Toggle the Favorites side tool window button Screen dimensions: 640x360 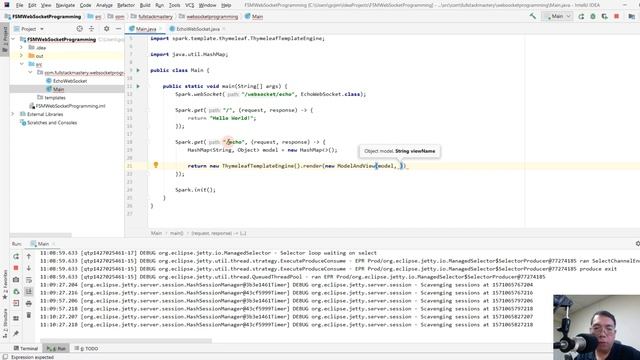[5, 284]
